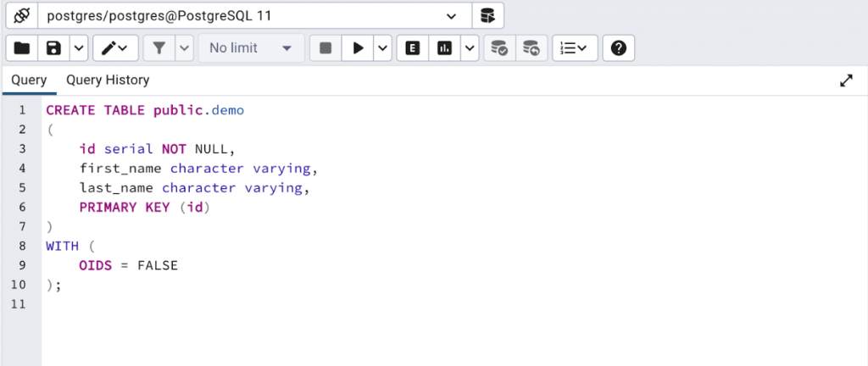Open file with the folder icon
The height and width of the screenshot is (366, 868).
[22, 48]
